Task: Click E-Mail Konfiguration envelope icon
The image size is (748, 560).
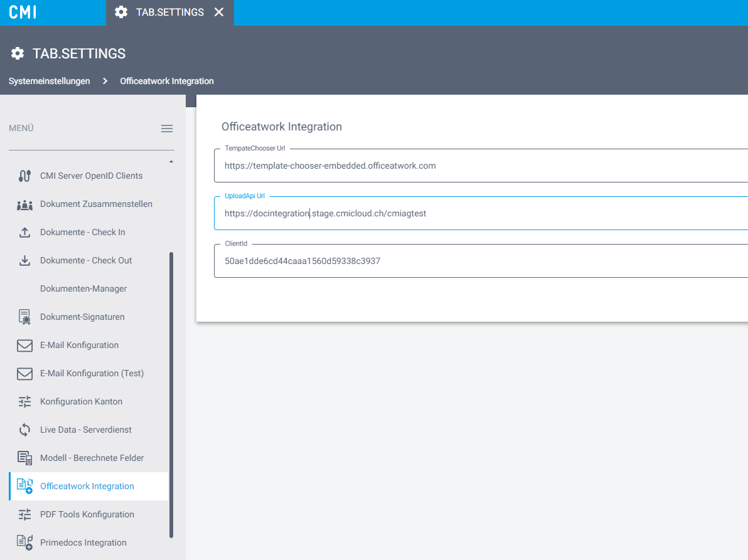Action: point(25,346)
